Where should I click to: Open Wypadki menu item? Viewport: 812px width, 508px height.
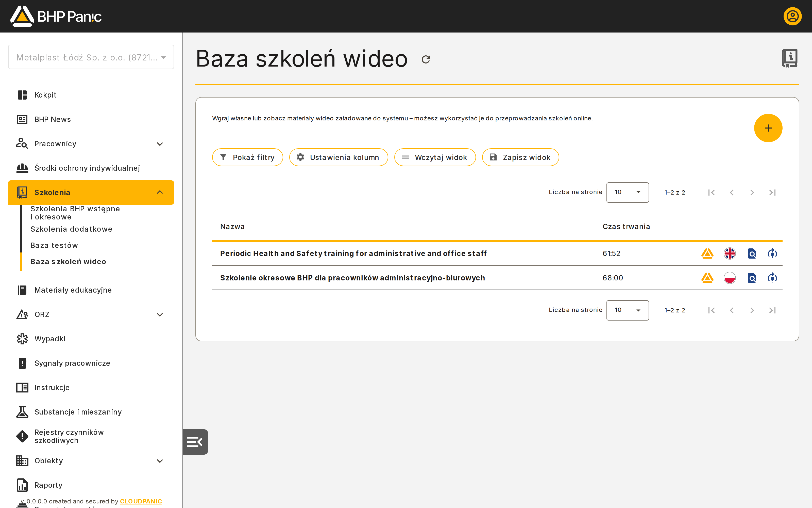[x=91, y=339]
